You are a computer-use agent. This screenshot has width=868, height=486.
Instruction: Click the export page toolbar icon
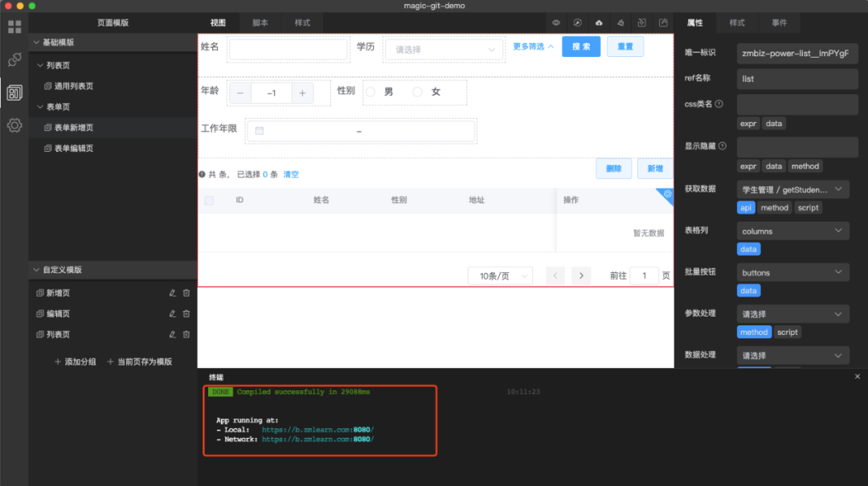(663, 22)
